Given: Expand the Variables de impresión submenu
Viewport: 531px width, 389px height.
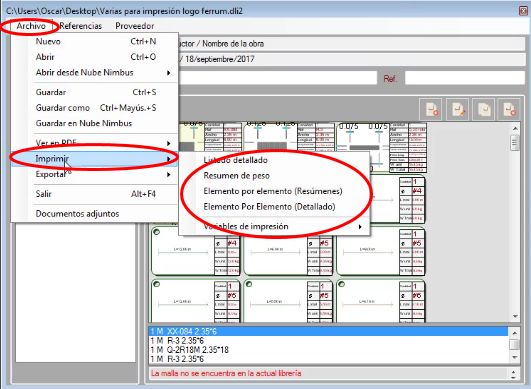Looking at the screenshot, I should (x=360, y=226).
